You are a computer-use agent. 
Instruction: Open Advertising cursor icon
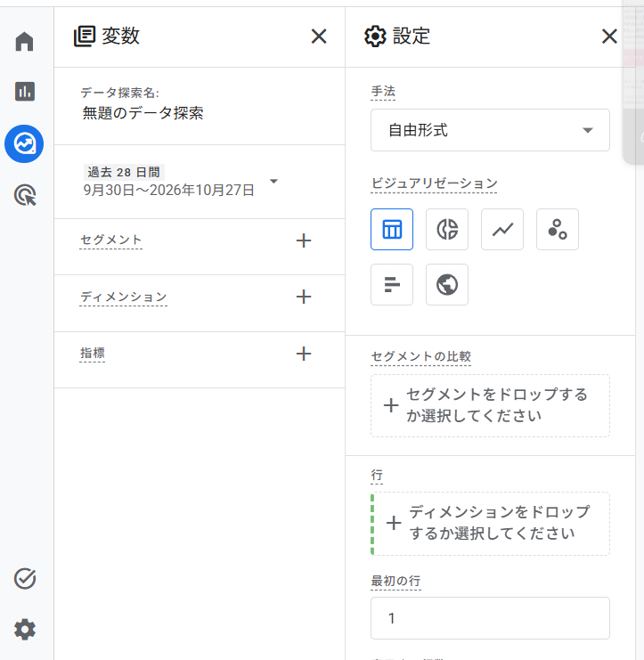pos(25,195)
